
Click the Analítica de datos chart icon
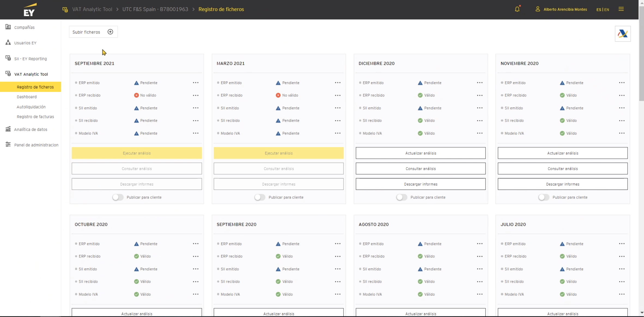pyautogui.click(x=8, y=129)
